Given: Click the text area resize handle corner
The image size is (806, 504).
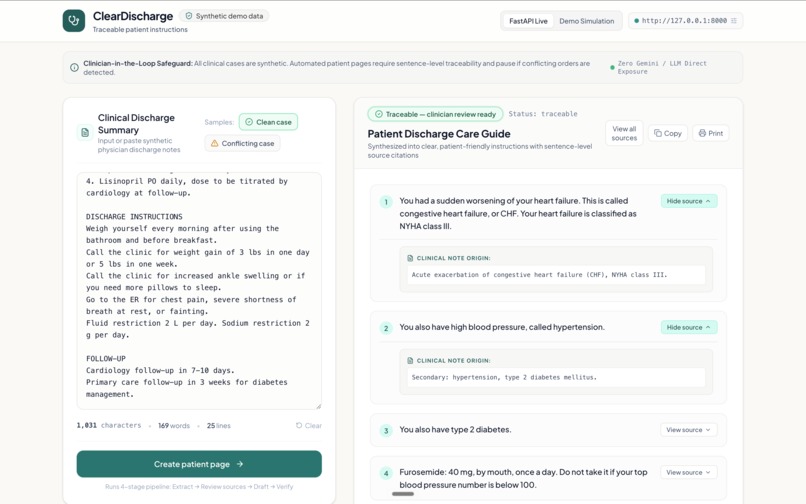Looking at the screenshot, I should click(319, 406).
